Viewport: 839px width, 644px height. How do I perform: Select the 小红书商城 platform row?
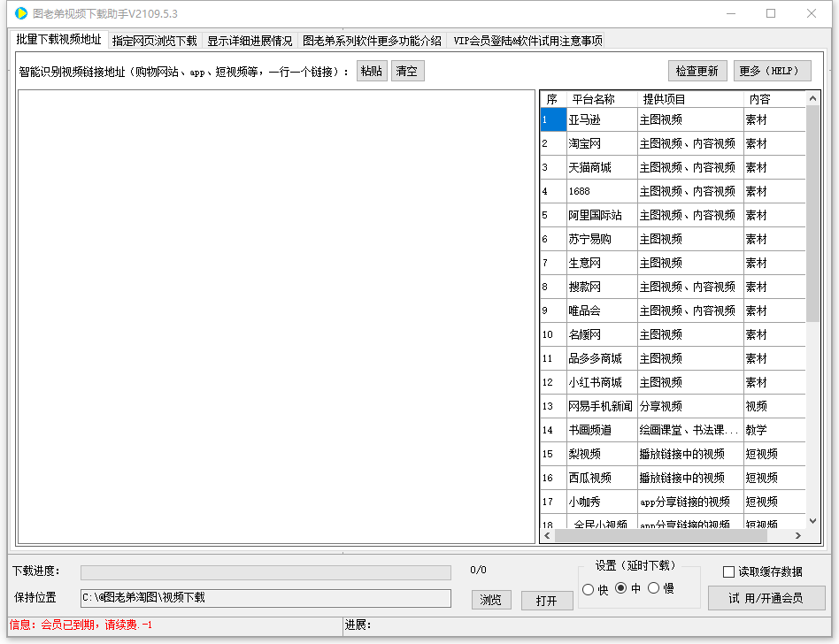673,382
